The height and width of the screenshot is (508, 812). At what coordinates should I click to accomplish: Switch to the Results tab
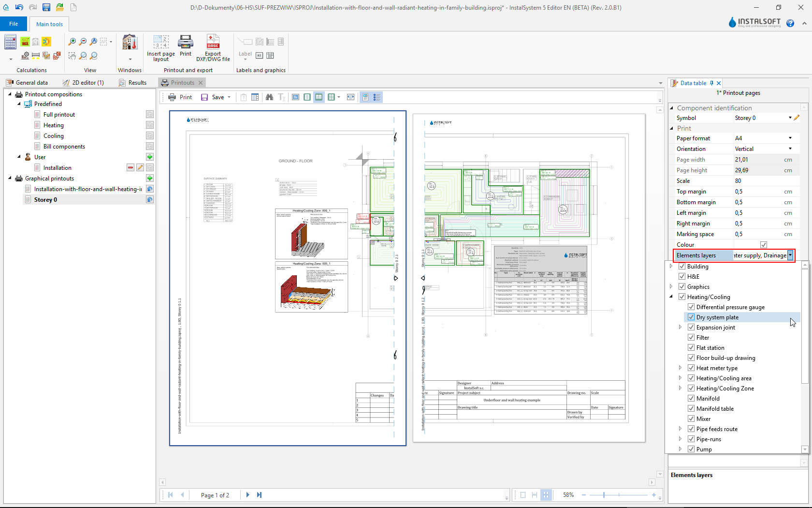(133, 83)
